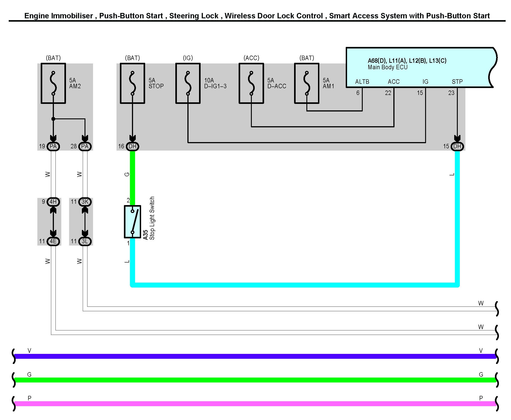This screenshot has height=420, width=511.
Task: Click the page title heading text
Action: pos(257,16)
